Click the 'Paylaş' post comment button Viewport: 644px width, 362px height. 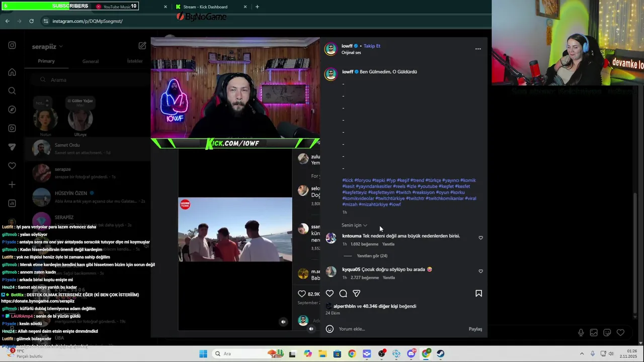click(x=475, y=329)
